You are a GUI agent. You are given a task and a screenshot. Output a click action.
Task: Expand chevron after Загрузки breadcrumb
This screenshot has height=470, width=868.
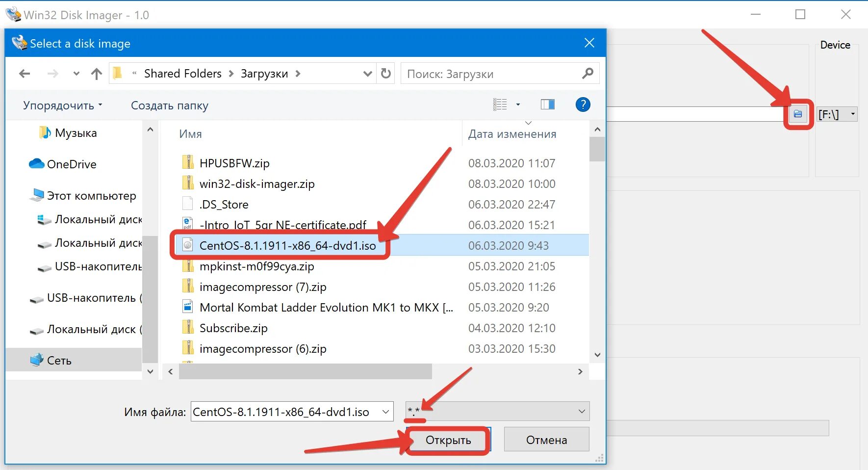tap(298, 74)
